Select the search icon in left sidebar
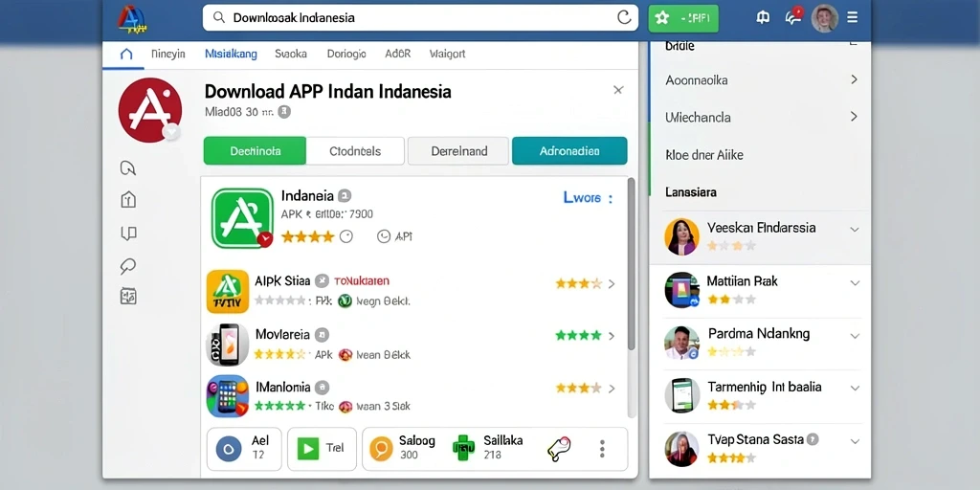Screen dimensions: 980x490 pos(127,167)
